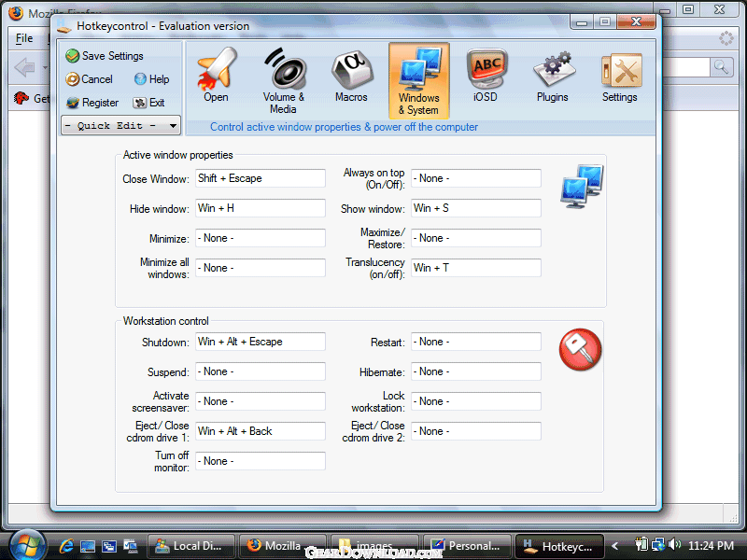Switch to the images taskbar button
Image resolution: width=747 pixels, height=560 pixels.
pyautogui.click(x=374, y=546)
